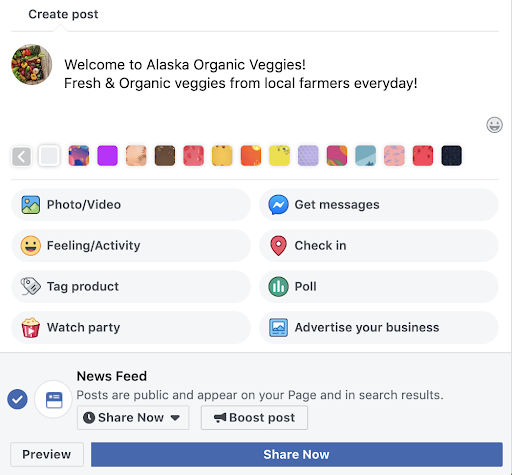Select the Feeling/Activity smiley icon
The image size is (512, 475).
(31, 246)
